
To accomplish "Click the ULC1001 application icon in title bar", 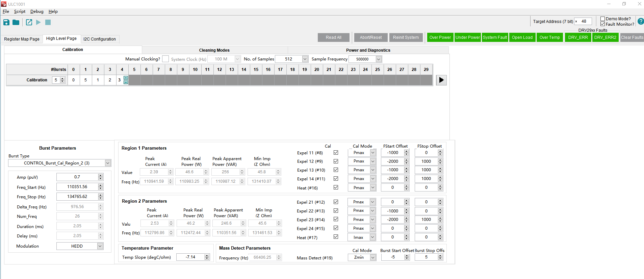I will click(x=4, y=4).
